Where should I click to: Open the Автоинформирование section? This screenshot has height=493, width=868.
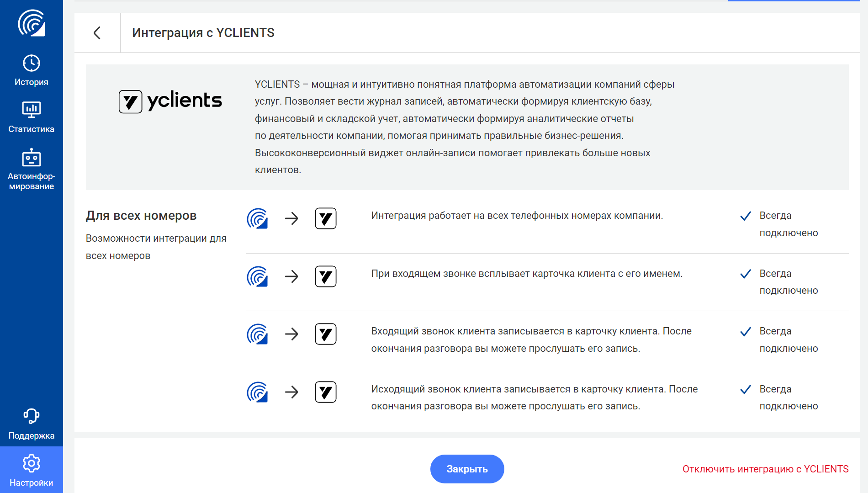(x=32, y=169)
